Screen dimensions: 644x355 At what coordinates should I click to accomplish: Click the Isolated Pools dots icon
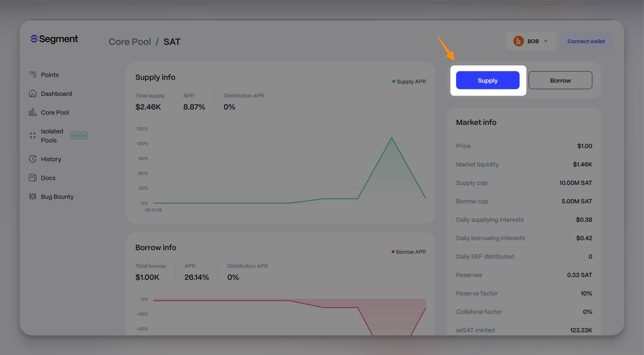(33, 136)
